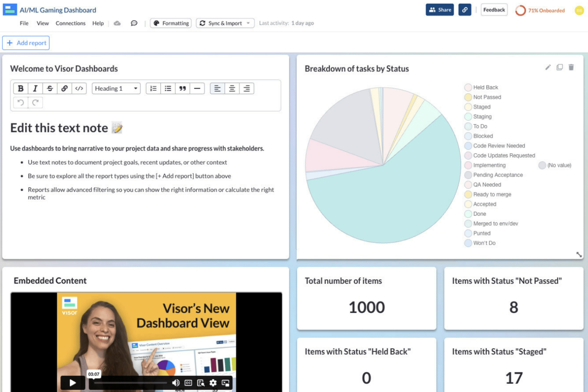The width and height of the screenshot is (588, 392).
Task: Undo last text note edit
Action: pyautogui.click(x=21, y=102)
